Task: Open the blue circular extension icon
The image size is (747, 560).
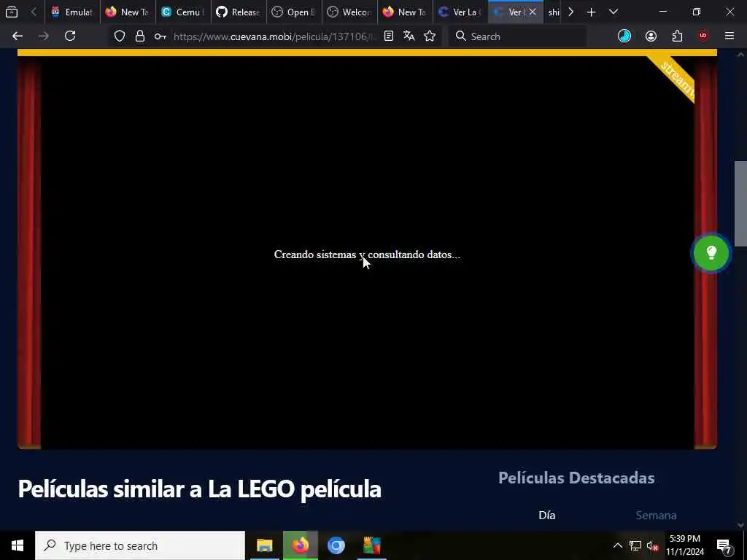Action: pyautogui.click(x=624, y=36)
